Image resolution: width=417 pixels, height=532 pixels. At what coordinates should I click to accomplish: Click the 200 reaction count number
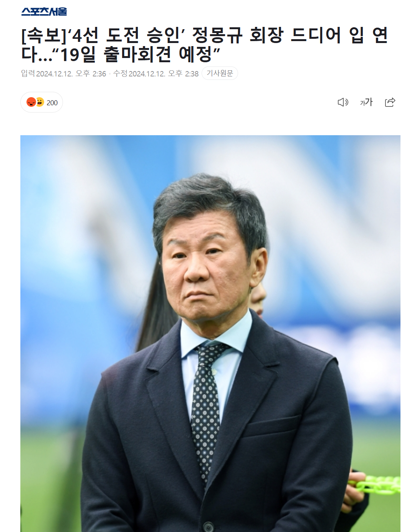pos(52,103)
